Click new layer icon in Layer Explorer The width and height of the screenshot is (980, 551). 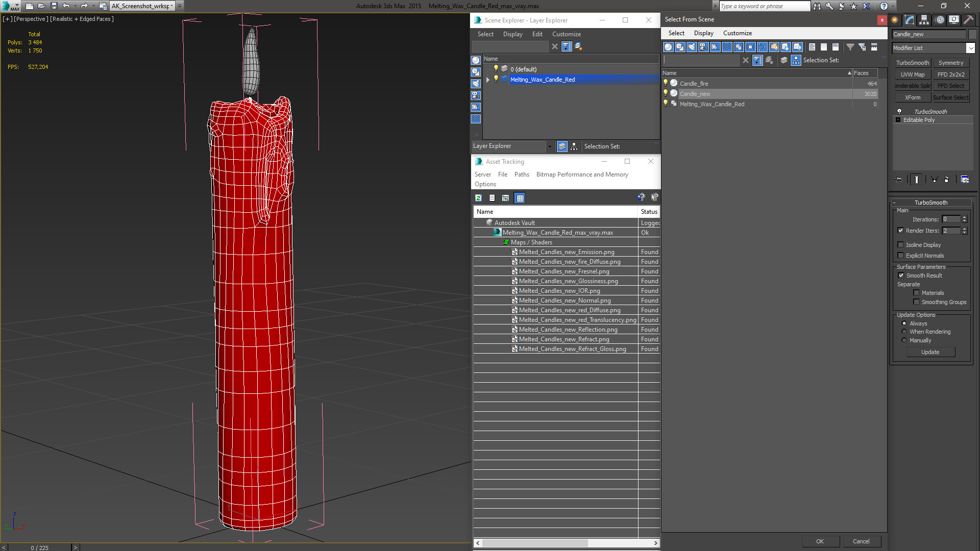point(578,46)
